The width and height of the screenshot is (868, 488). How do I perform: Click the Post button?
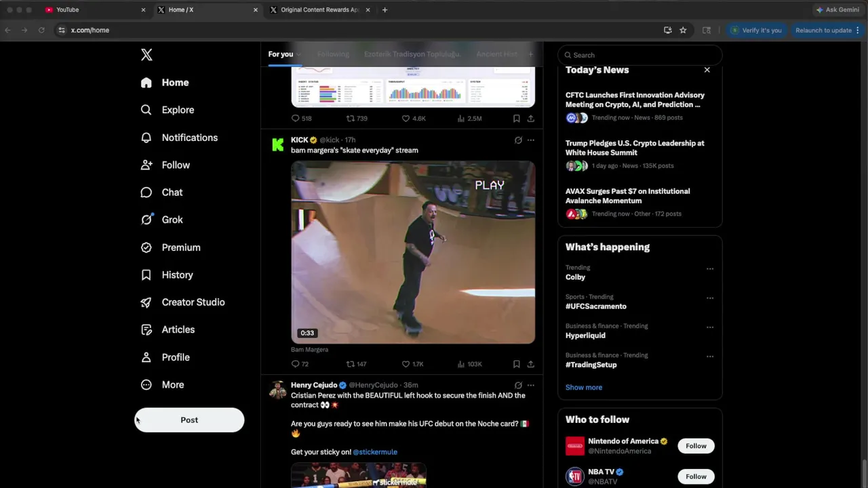(189, 420)
